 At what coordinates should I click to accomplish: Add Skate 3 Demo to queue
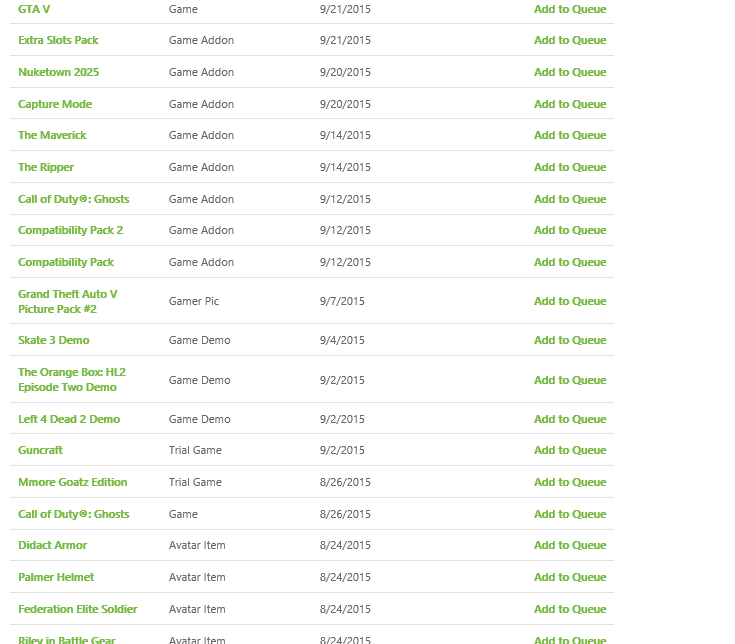(x=570, y=340)
